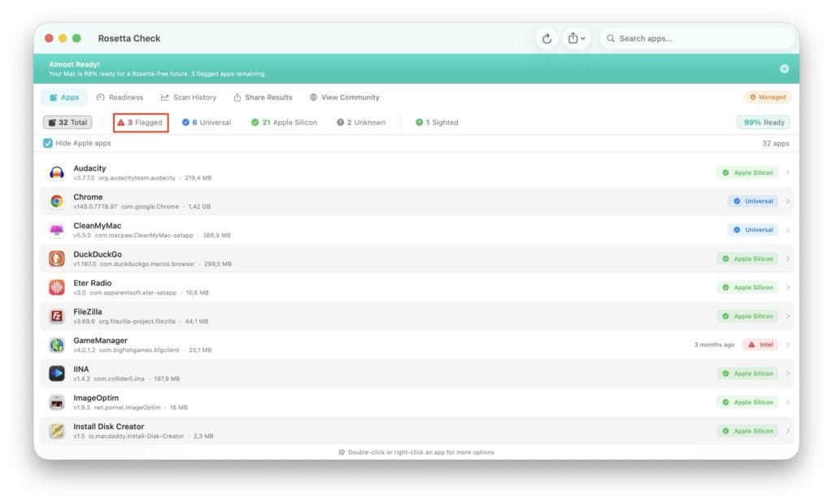Open the share dropdown in toolbar
The width and height of the screenshot is (833, 504).
[576, 38]
